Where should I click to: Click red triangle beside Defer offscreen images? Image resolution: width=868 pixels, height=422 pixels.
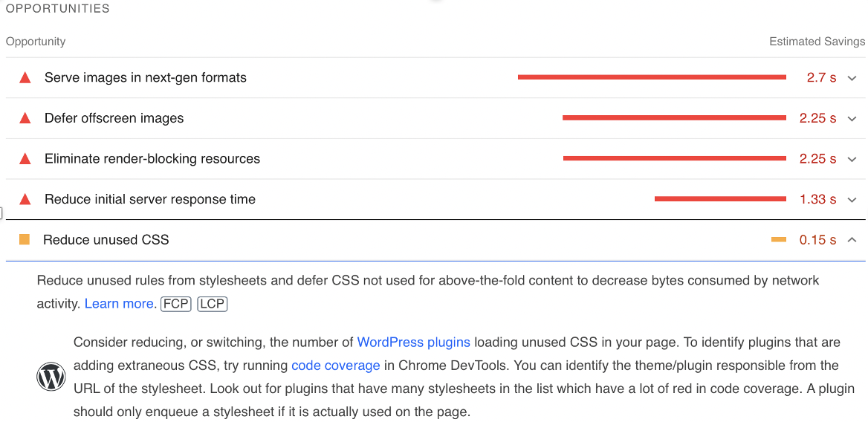pos(25,118)
